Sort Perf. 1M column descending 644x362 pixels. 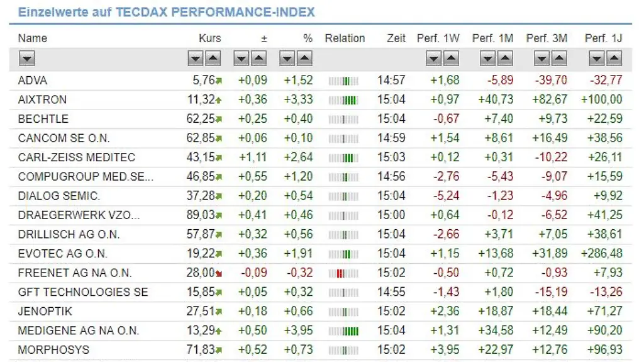[488, 59]
